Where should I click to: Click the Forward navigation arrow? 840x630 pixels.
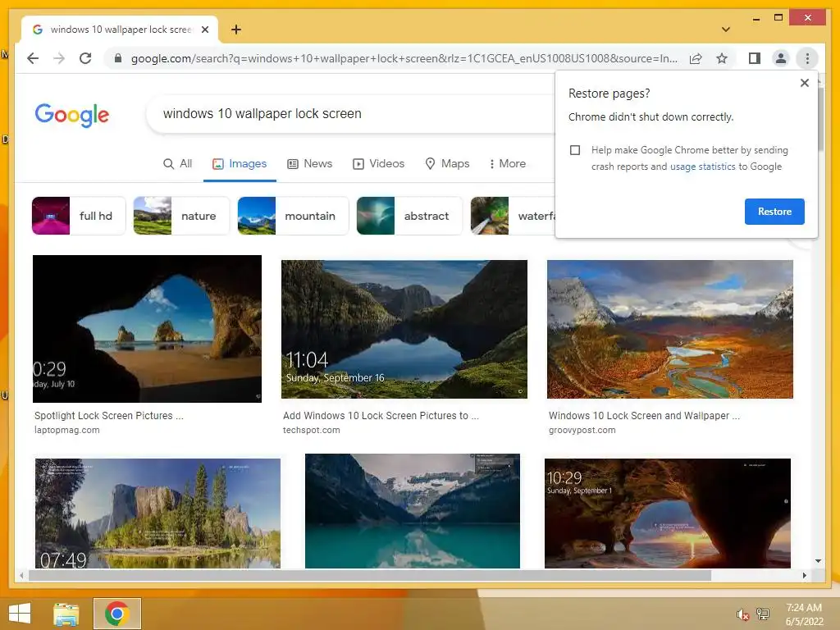pos(59,58)
